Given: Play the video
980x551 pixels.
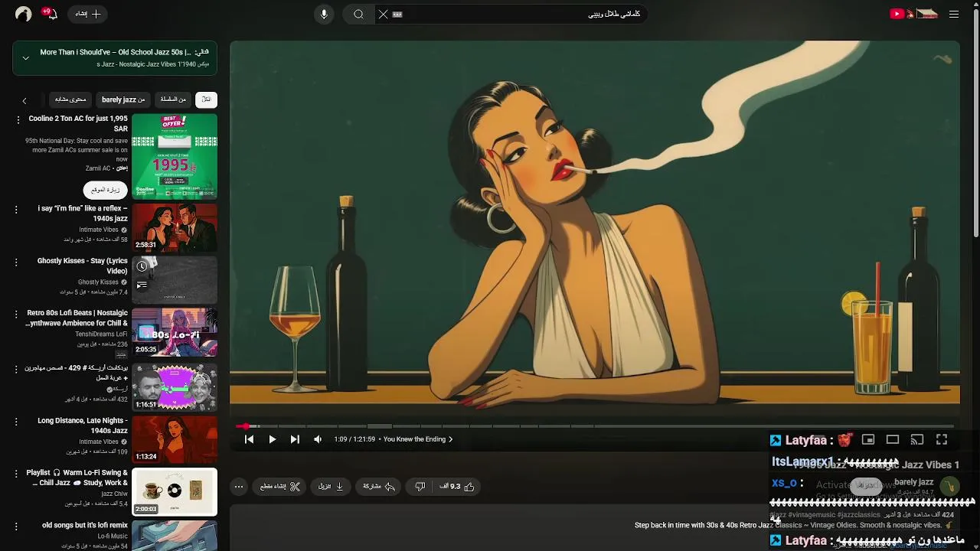Looking at the screenshot, I should [272, 439].
